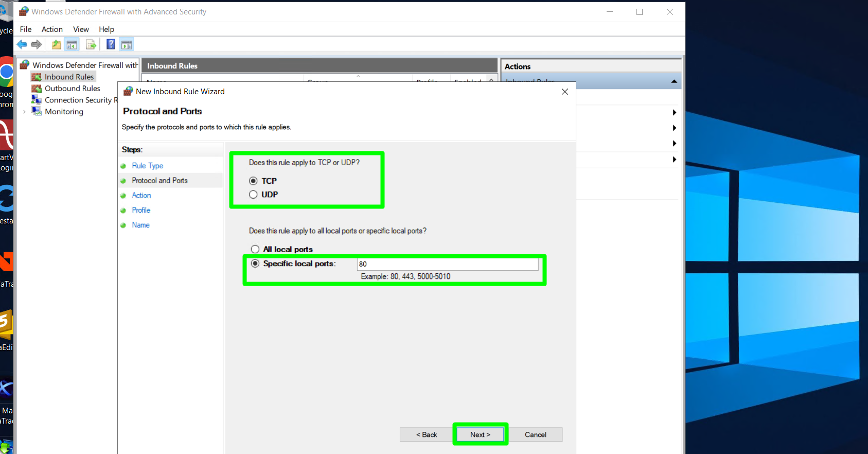Select Connection Security Rules in tree
The image size is (868, 454).
click(x=81, y=100)
